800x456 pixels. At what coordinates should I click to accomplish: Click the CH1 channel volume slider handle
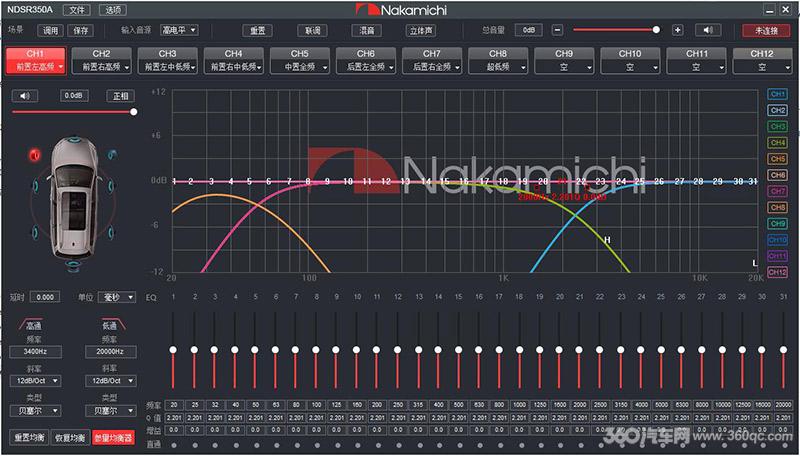point(134,112)
